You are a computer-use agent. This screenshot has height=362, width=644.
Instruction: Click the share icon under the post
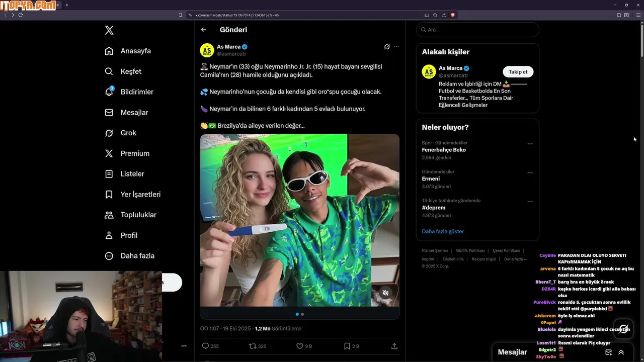[394, 346]
